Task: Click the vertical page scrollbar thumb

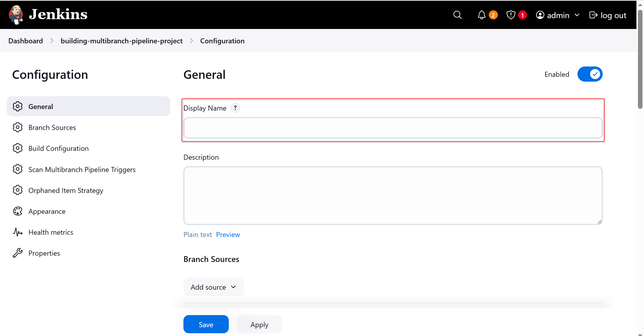Action: coord(640,59)
